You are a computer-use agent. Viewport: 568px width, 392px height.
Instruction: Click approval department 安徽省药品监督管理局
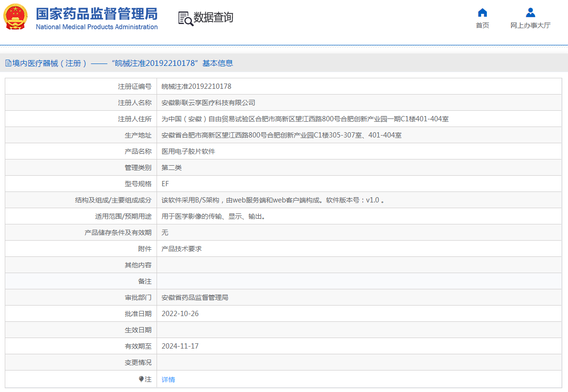tap(195, 297)
